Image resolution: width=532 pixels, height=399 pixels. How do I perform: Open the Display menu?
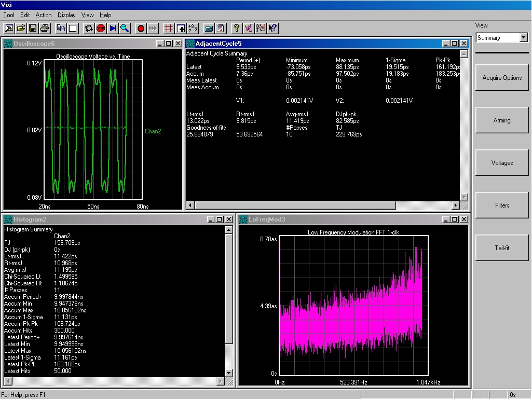66,15
